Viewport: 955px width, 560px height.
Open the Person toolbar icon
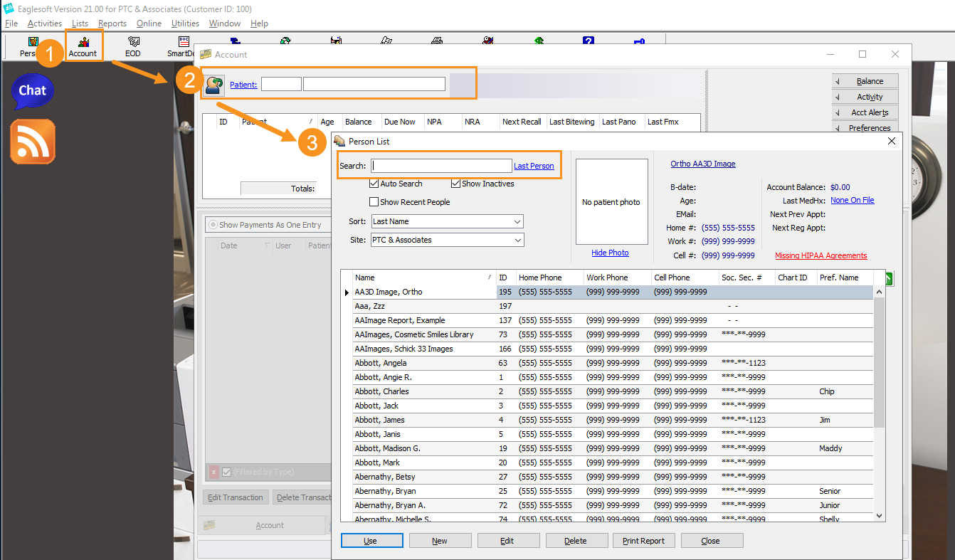(31, 46)
